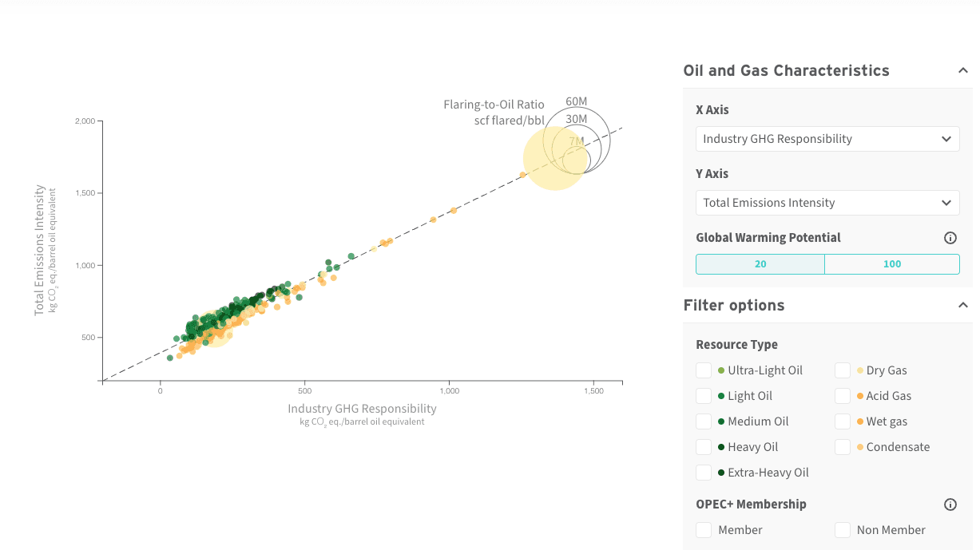
Task: Tick the Wet gas checkbox
Action: pos(843,421)
